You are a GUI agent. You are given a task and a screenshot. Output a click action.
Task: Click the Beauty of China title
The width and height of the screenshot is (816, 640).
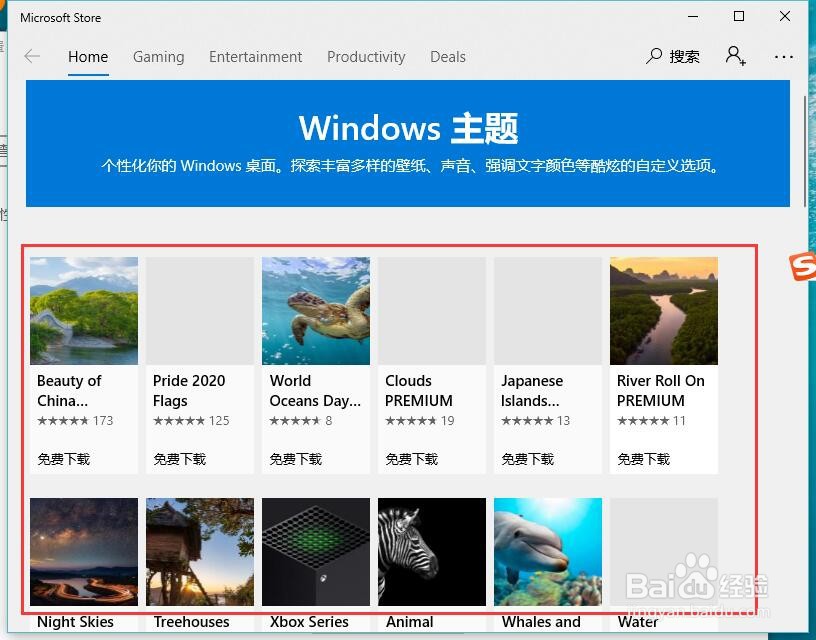tap(69, 391)
